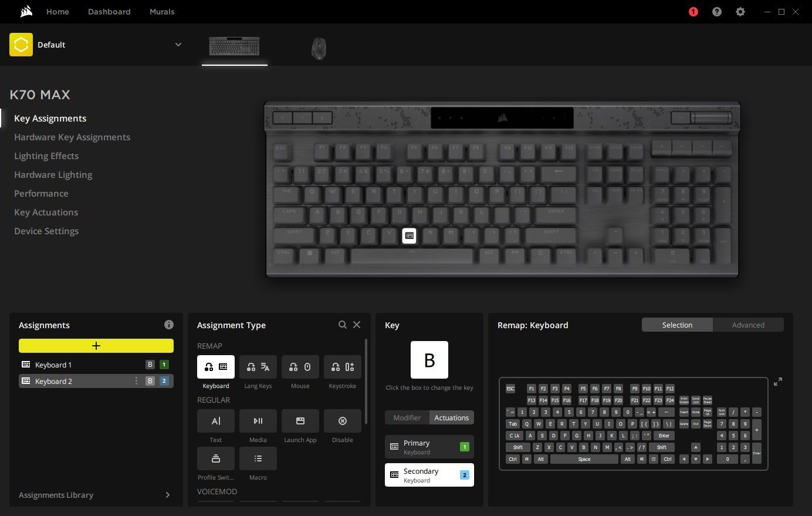Select the Primary Keyboard actuation

pyautogui.click(x=429, y=447)
